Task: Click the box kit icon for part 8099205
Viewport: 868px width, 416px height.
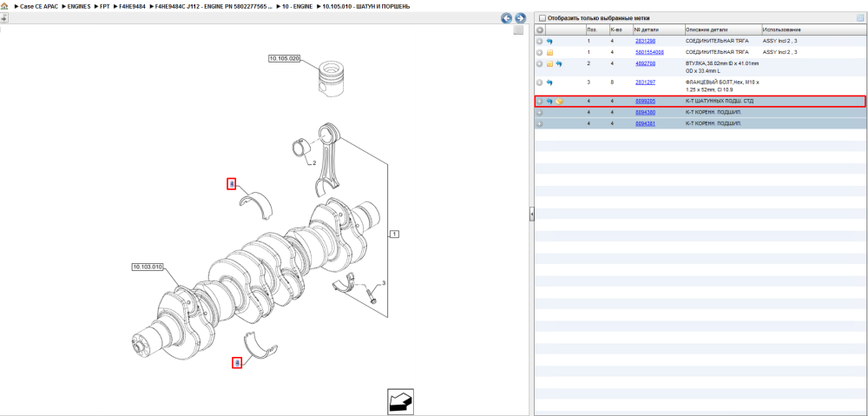Action: tap(559, 102)
